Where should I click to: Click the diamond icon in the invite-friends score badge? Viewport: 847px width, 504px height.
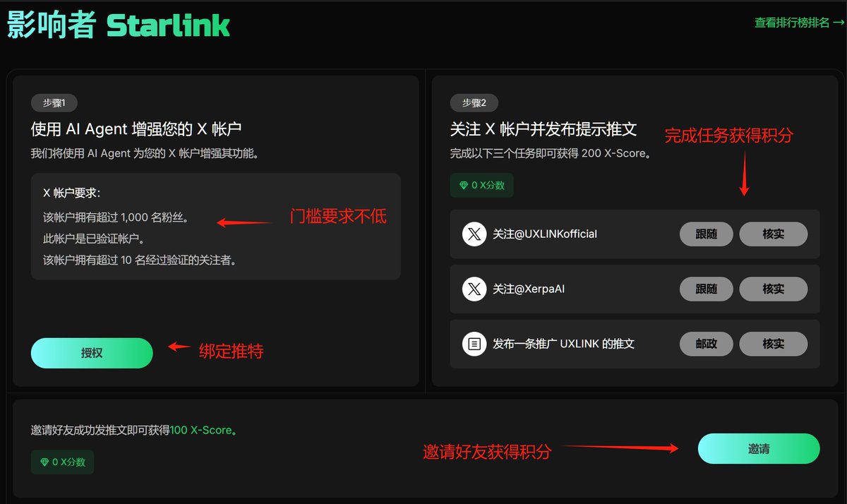pyautogui.click(x=44, y=462)
